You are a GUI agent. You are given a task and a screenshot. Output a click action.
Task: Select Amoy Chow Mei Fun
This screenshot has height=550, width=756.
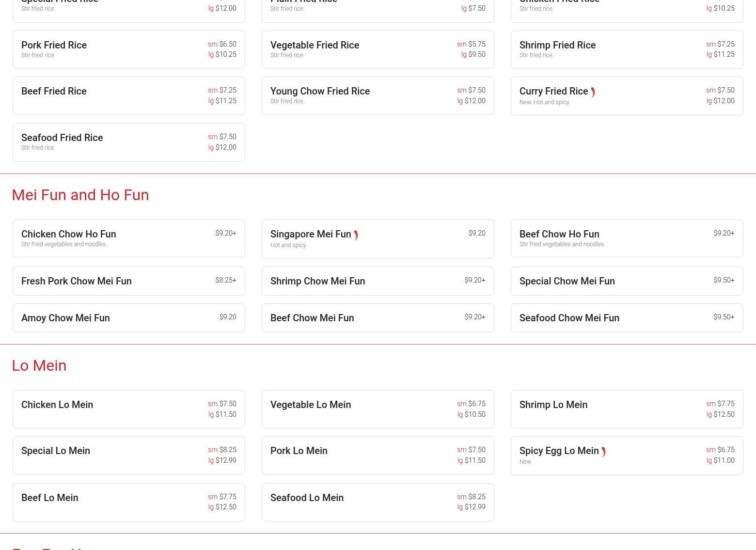pos(65,318)
